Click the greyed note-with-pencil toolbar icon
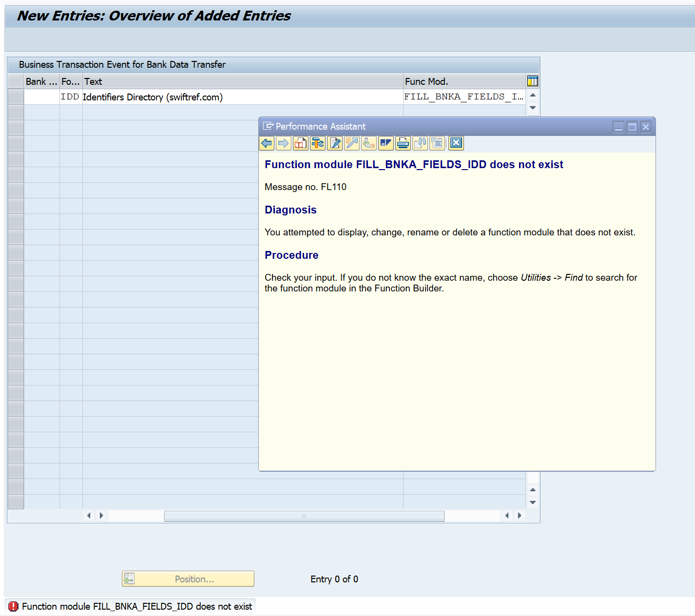 352,143
